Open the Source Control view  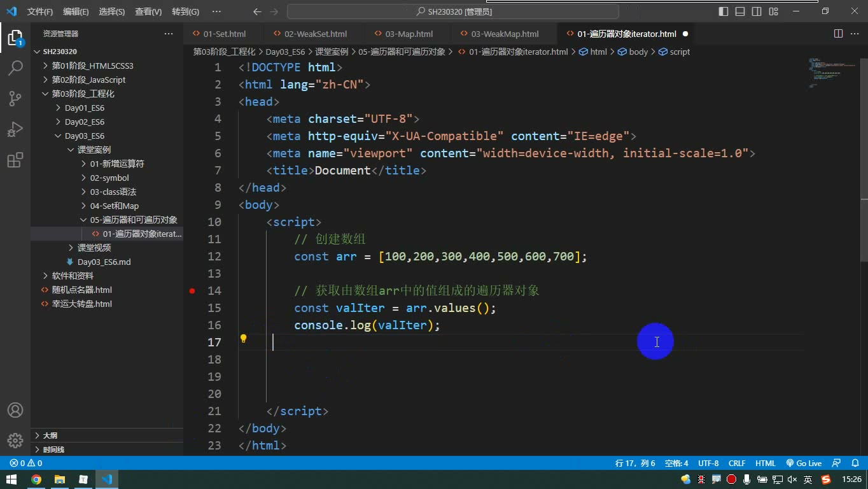[15, 98]
